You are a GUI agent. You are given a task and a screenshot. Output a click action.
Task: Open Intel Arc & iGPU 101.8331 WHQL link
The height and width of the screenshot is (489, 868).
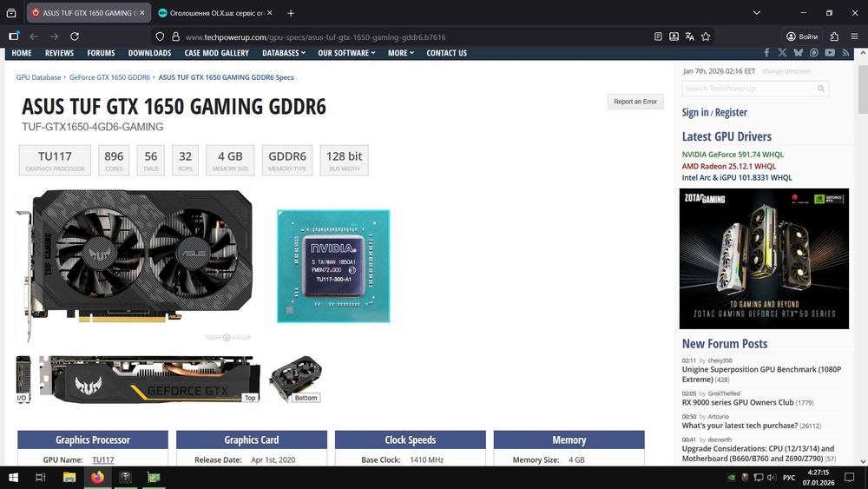[737, 178]
